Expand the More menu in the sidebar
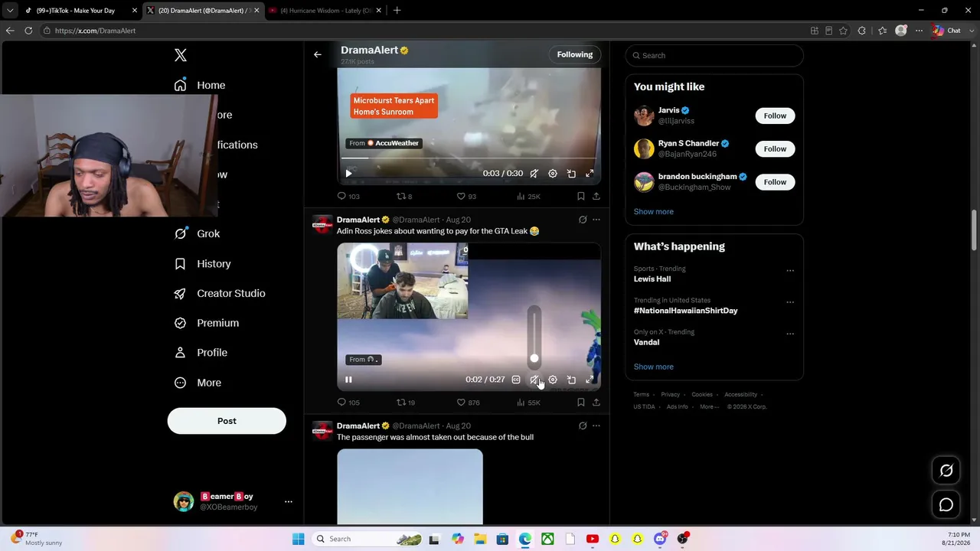 [198, 383]
